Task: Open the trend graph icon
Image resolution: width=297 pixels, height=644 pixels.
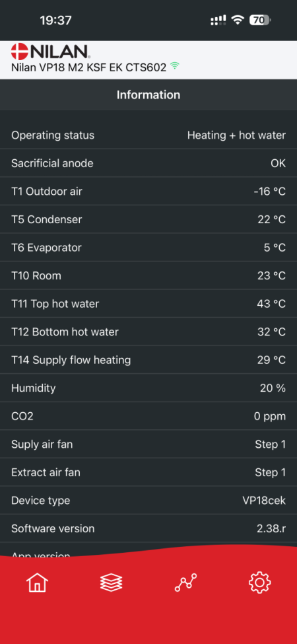Action: pyautogui.click(x=185, y=583)
